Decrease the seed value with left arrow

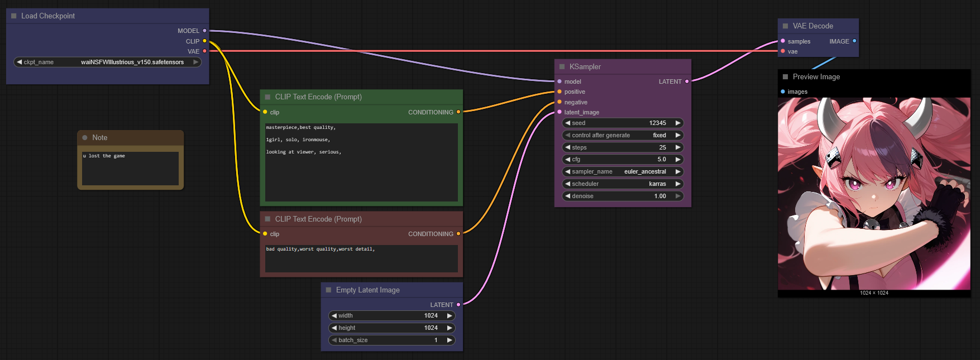567,123
